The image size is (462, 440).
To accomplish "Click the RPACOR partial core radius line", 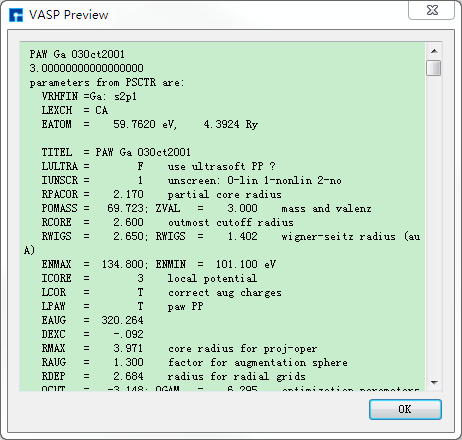I will tap(161, 194).
